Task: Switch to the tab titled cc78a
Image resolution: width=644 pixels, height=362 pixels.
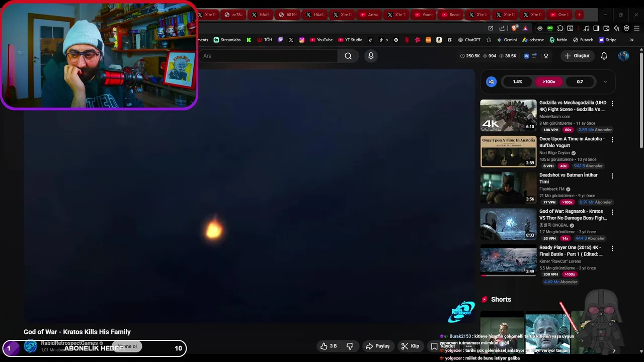Action: pos(233,15)
